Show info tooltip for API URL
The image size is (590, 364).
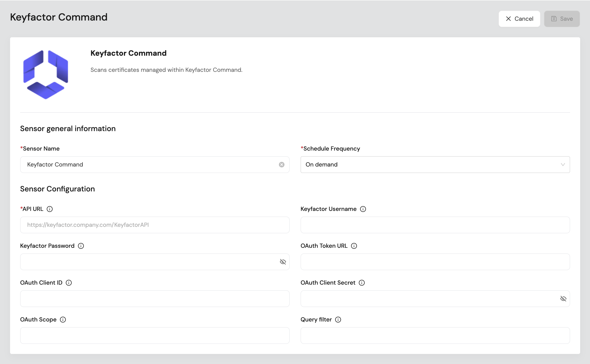50,209
